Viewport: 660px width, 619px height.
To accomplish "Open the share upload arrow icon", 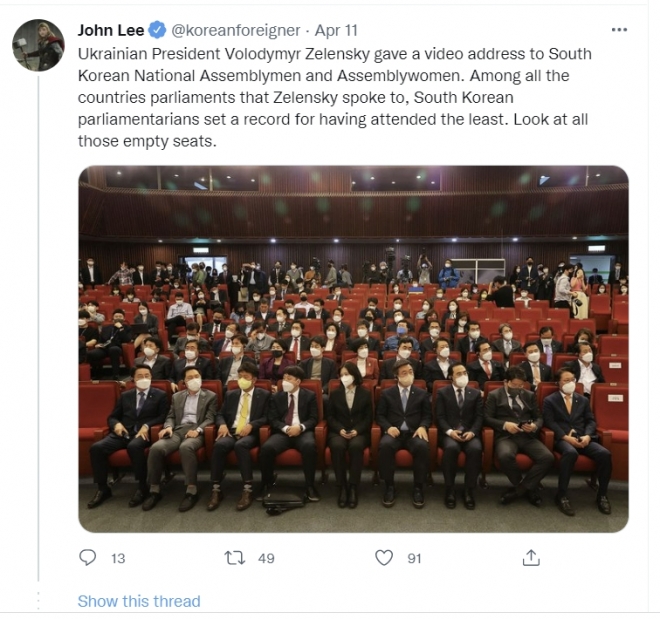I will coord(531,558).
